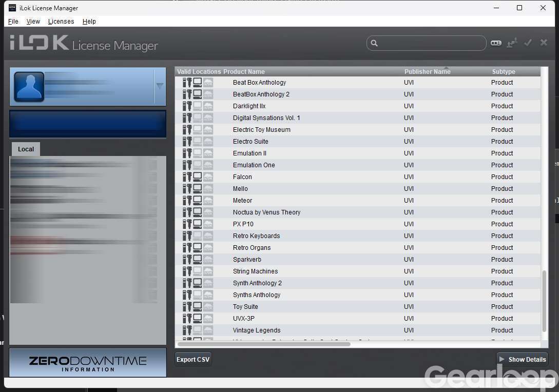Select the Electro Suite license
559x392 pixels.
(x=358, y=142)
